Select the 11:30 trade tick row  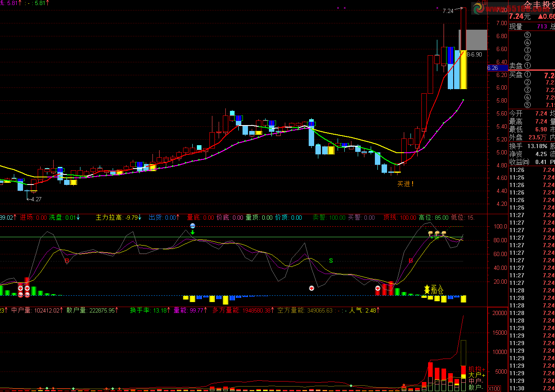[x=532, y=389]
